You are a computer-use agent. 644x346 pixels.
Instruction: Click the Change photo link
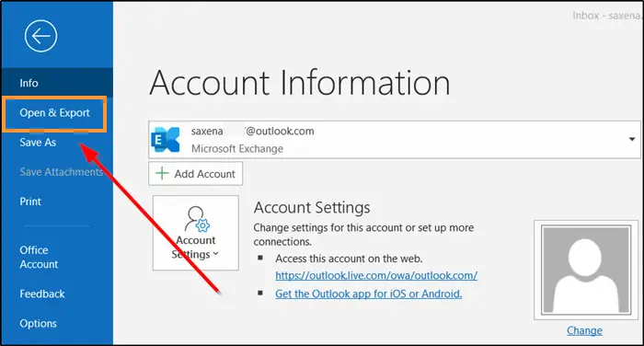pyautogui.click(x=584, y=330)
